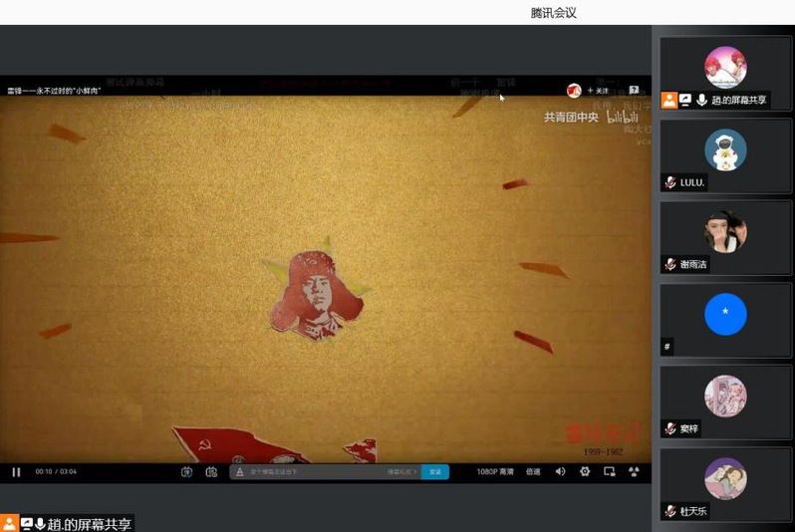
Task: Click the video title 雷锋——永不过时的"小鲜肉"
Action: pos(54,91)
